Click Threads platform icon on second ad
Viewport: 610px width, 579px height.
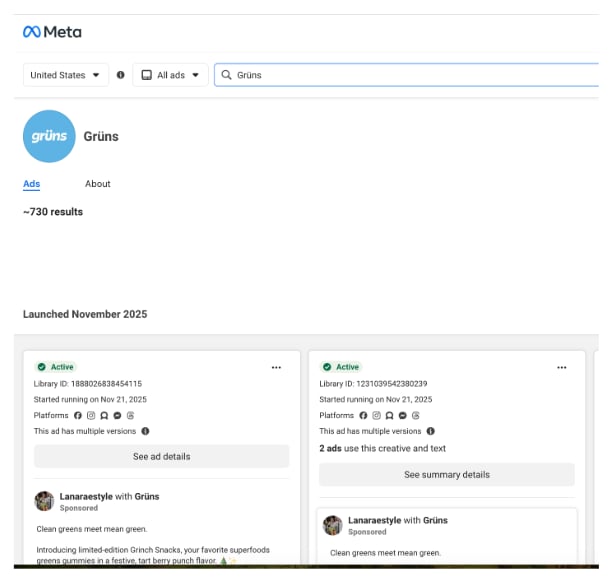(x=415, y=415)
